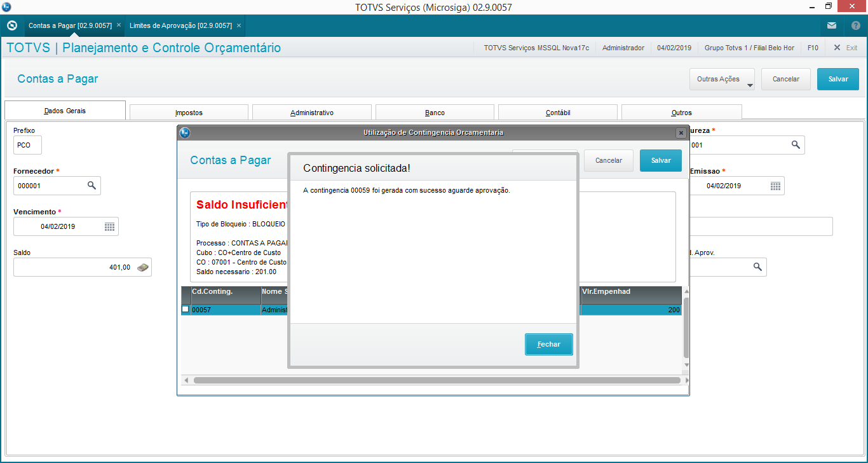Click the Prefixo field containing PCO

(27, 145)
